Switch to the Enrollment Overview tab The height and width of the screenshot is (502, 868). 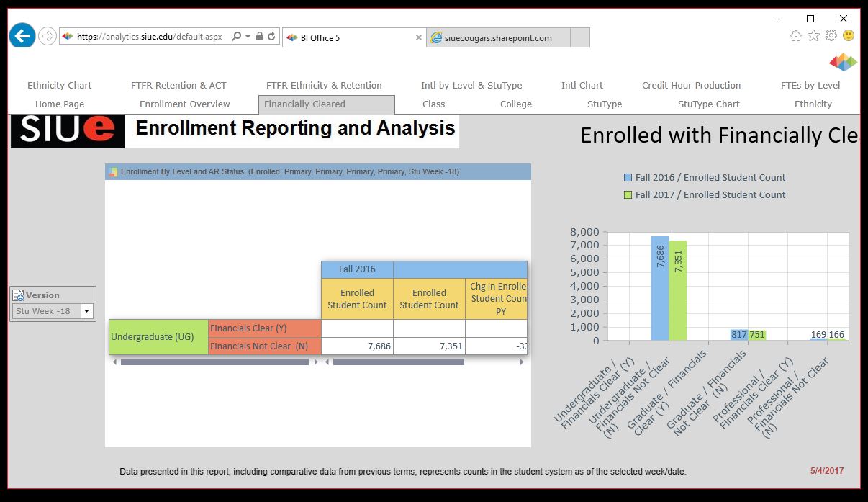[184, 104]
